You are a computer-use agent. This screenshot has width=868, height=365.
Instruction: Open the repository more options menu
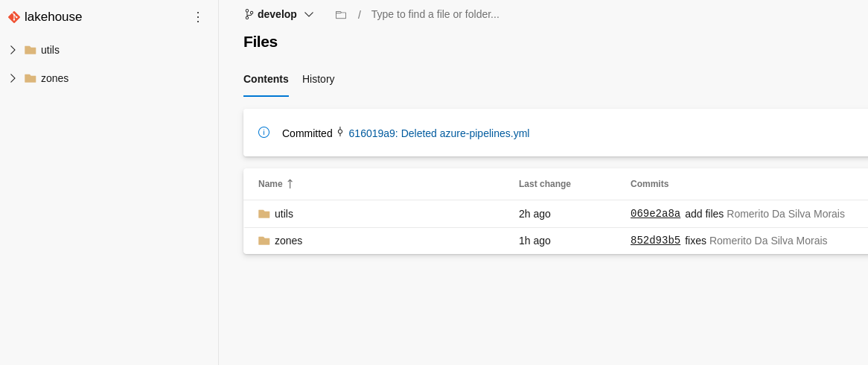(x=198, y=17)
